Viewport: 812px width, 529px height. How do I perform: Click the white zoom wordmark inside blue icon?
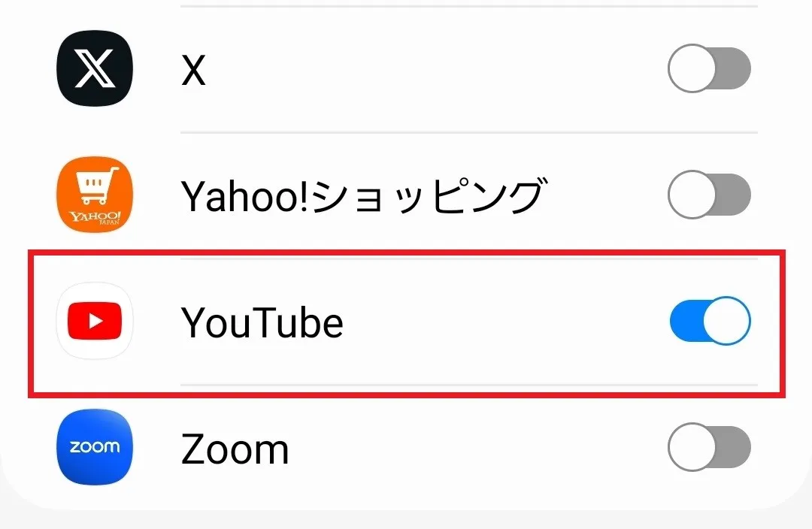pos(95,446)
